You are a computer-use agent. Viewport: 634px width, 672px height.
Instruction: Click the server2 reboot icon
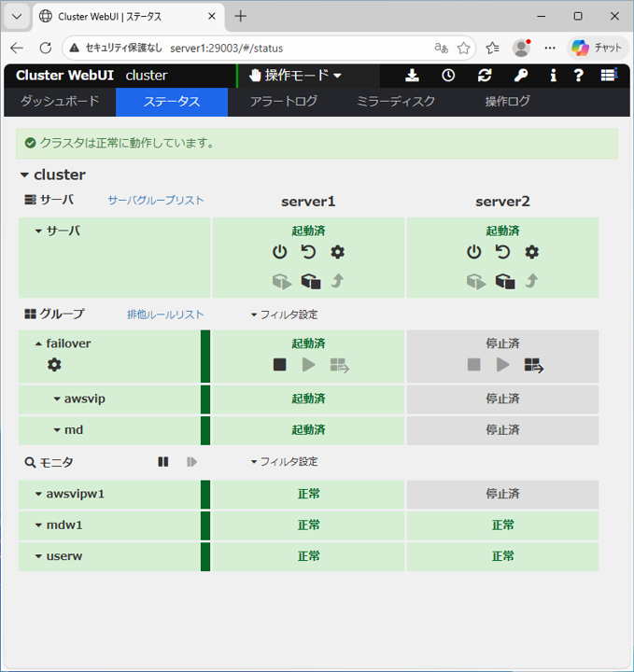point(502,252)
